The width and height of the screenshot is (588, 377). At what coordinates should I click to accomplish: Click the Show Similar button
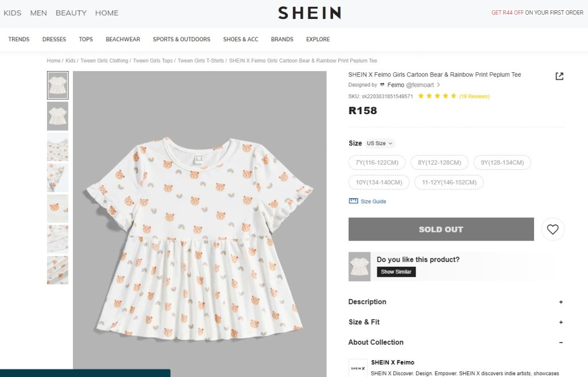pos(396,272)
